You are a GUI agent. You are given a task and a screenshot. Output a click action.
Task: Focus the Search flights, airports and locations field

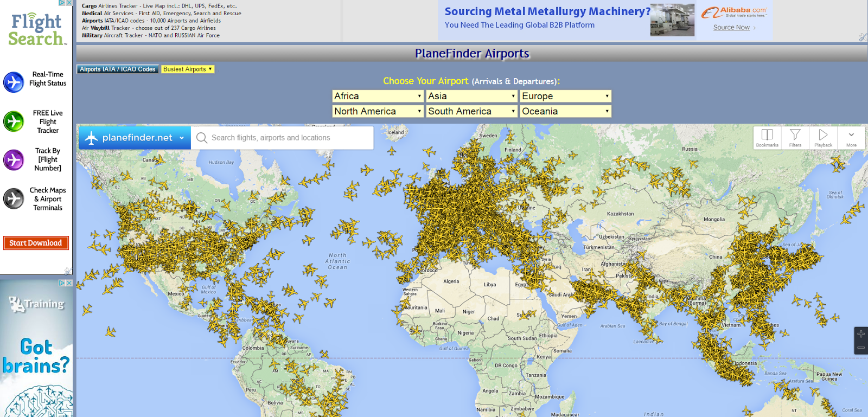point(282,138)
